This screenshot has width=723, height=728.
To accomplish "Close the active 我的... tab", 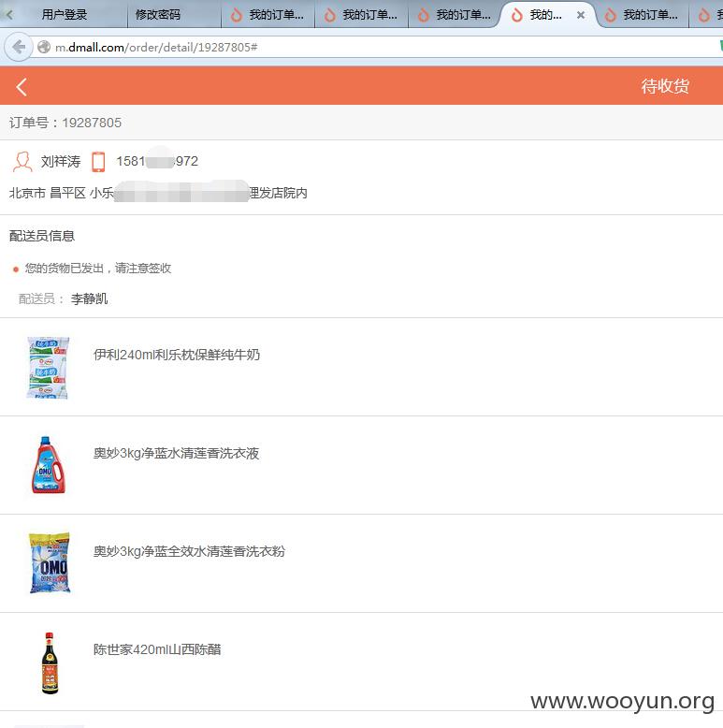I will [581, 15].
